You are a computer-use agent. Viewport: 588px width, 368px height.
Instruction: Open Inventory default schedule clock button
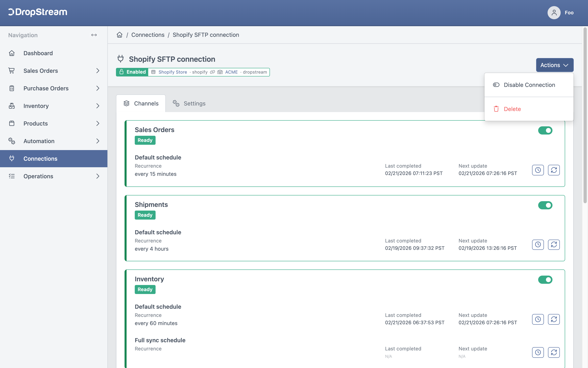click(538, 319)
